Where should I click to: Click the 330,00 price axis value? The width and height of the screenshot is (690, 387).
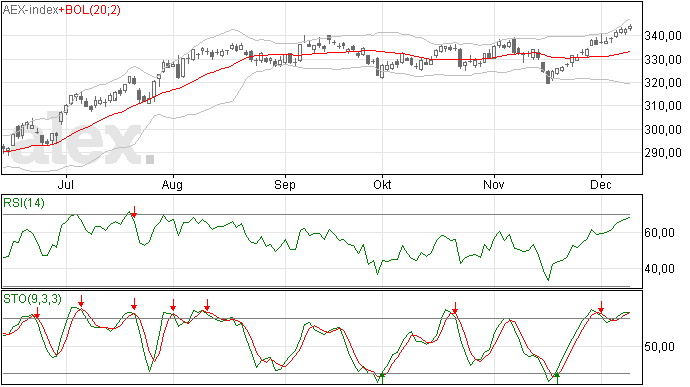pyautogui.click(x=663, y=59)
